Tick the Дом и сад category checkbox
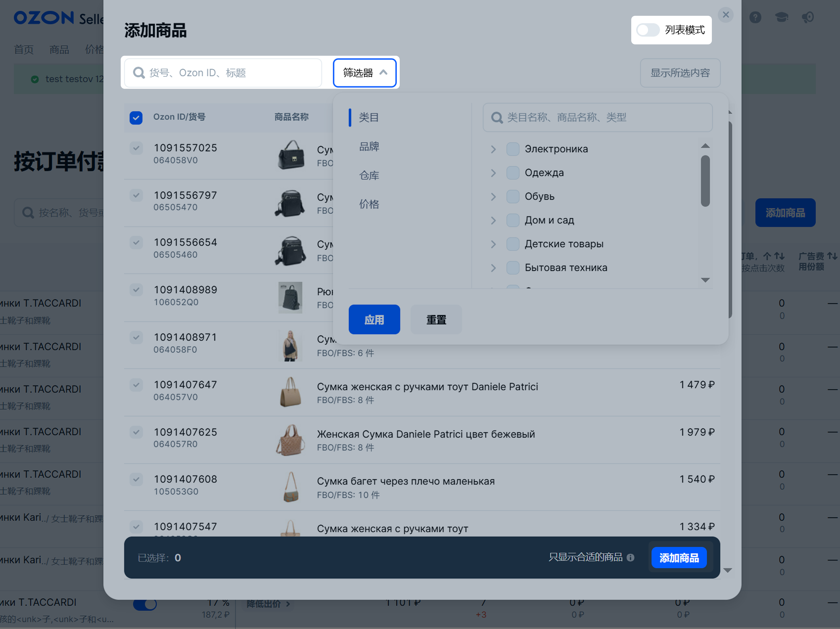Screen dimensions: 840x629 [x=513, y=220]
